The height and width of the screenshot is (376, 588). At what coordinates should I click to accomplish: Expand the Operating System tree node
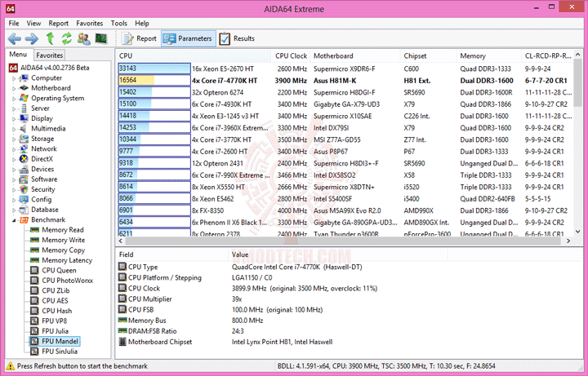(14, 99)
